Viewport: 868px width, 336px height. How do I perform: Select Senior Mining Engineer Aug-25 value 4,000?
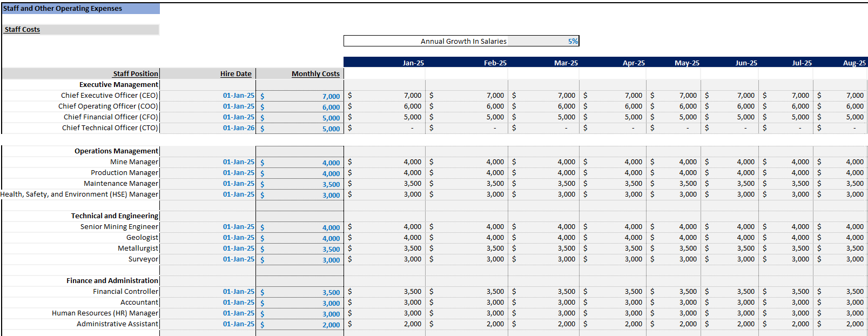tap(841, 227)
